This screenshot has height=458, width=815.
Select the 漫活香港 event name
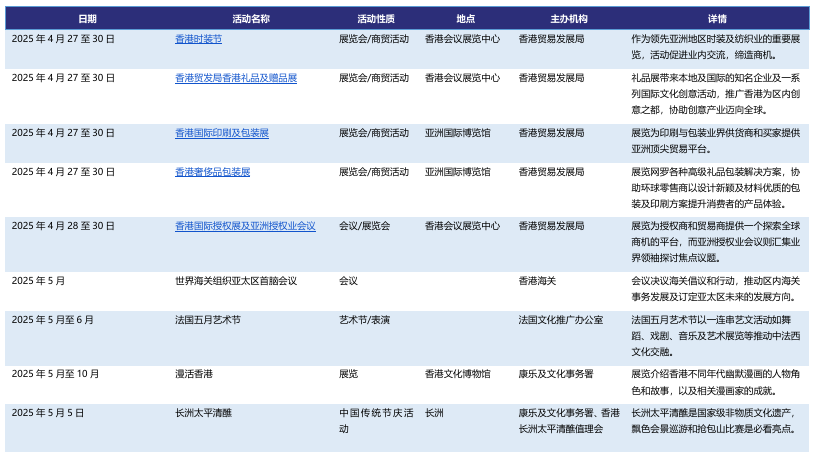click(x=194, y=374)
